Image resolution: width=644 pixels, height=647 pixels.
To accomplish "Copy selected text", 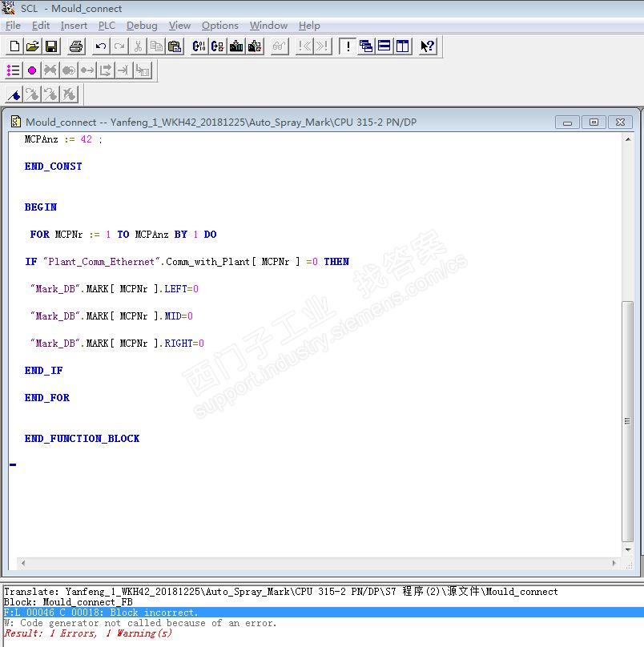I will [156, 46].
